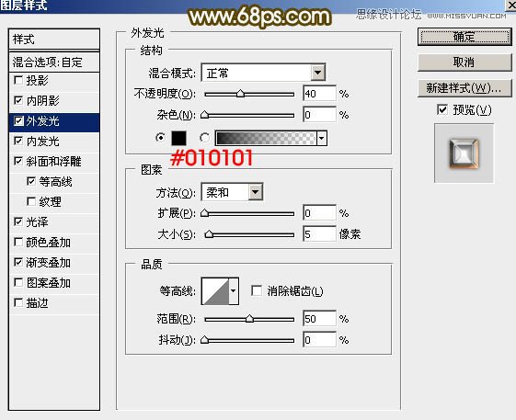Open the 描边 settings panel
Screen dimensions: 516x420
coord(37,303)
